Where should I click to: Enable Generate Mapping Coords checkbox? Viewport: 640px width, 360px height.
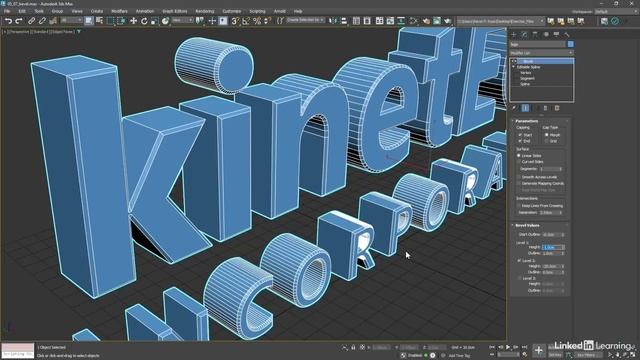pos(519,184)
